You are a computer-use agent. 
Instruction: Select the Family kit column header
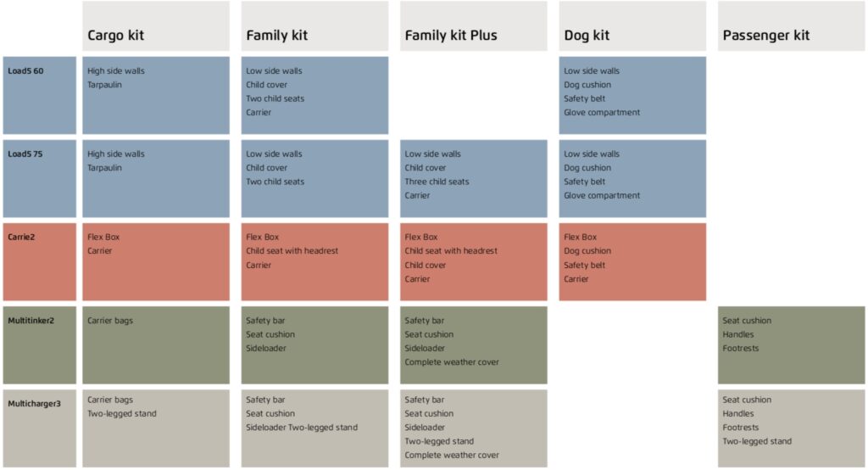314,26
